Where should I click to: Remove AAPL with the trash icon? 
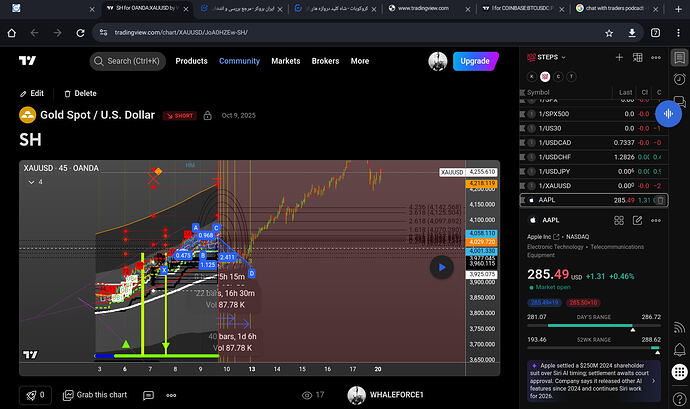(661, 200)
